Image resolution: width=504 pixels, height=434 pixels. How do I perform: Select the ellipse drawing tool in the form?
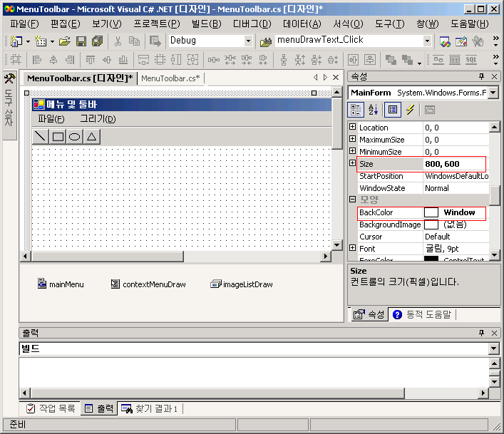(74, 137)
